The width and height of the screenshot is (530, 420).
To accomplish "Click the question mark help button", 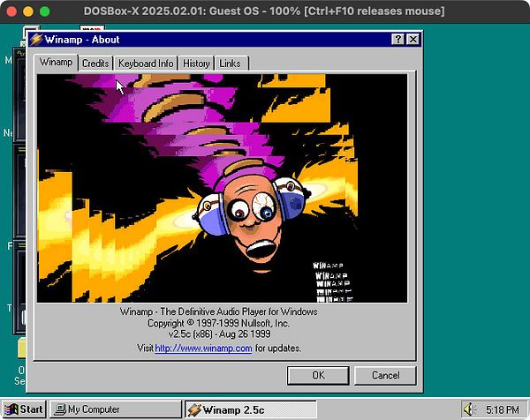I will [x=397, y=40].
